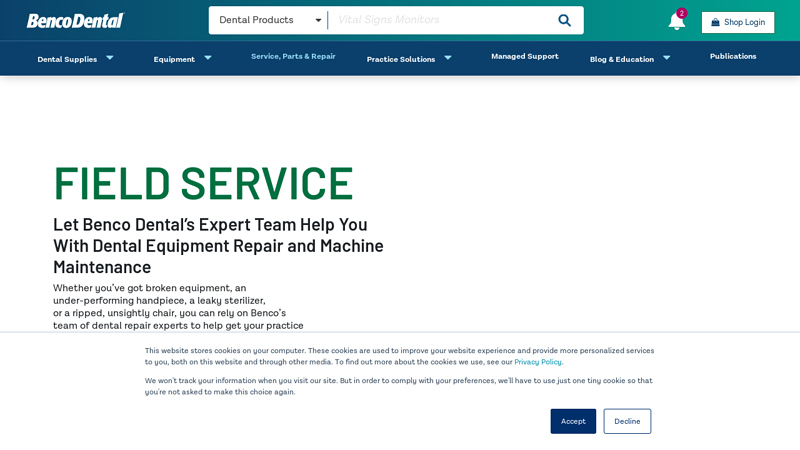Click the Shop Login button
Screen dimensions: 800x450
point(738,22)
